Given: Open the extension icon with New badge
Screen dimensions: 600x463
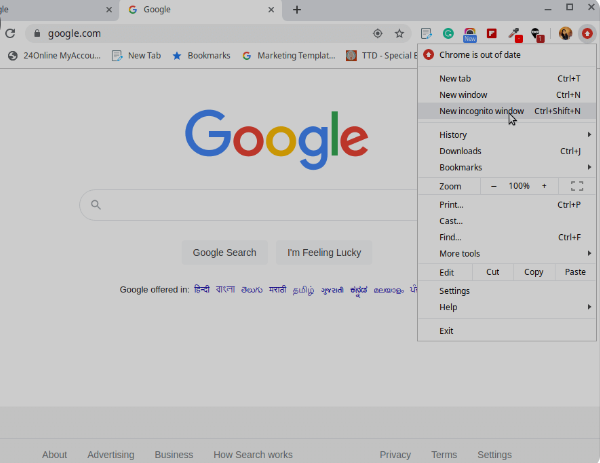Looking at the screenshot, I should tap(470, 34).
